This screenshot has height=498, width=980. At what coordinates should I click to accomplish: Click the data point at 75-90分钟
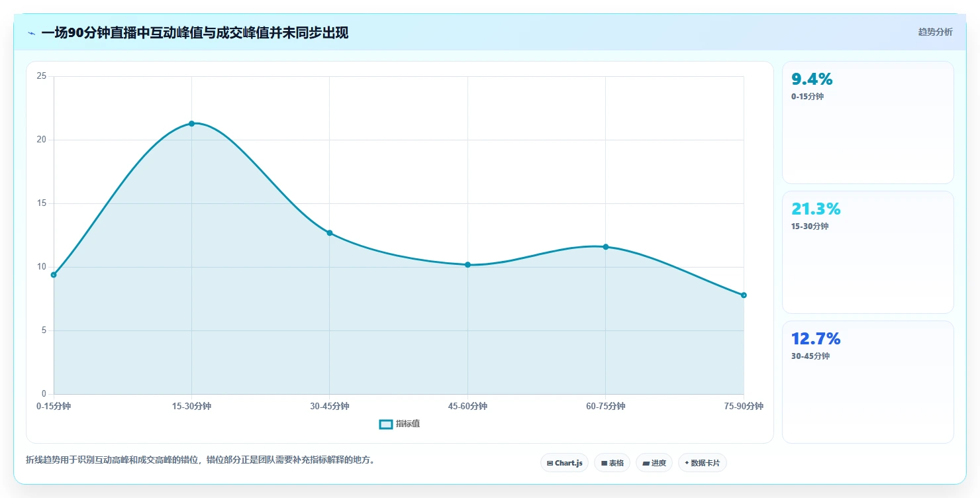click(x=744, y=295)
